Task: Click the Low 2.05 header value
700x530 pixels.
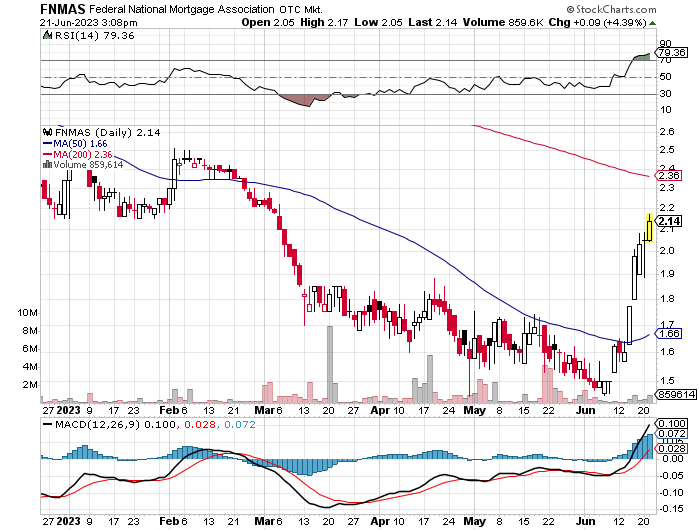Action: [x=378, y=23]
